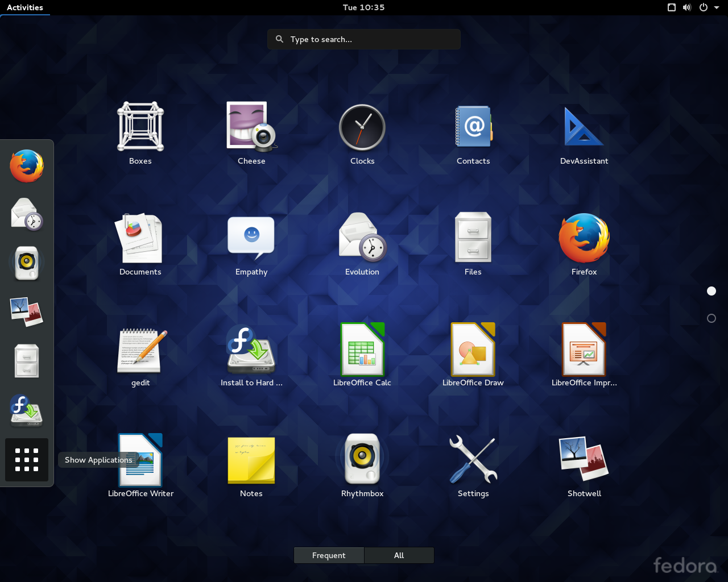Click the Fedora installer icon in the dash
Screen dimensions: 728x582
tap(27, 410)
